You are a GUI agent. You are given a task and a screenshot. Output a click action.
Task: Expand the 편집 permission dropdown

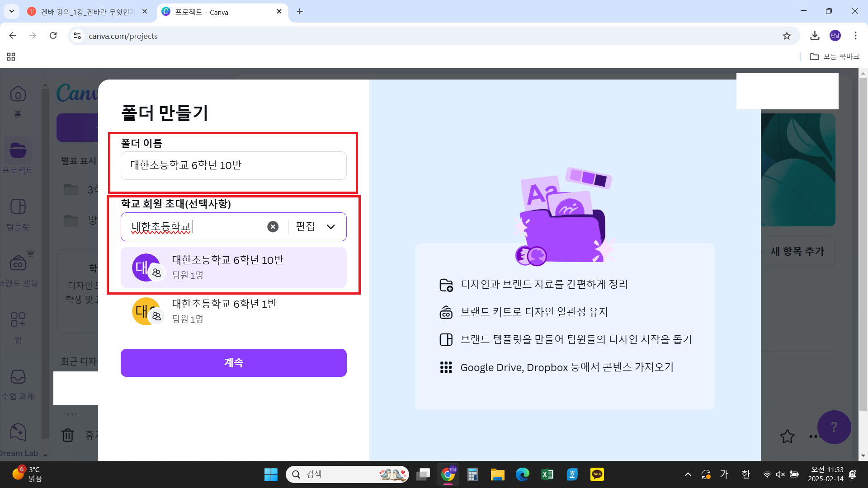point(316,227)
